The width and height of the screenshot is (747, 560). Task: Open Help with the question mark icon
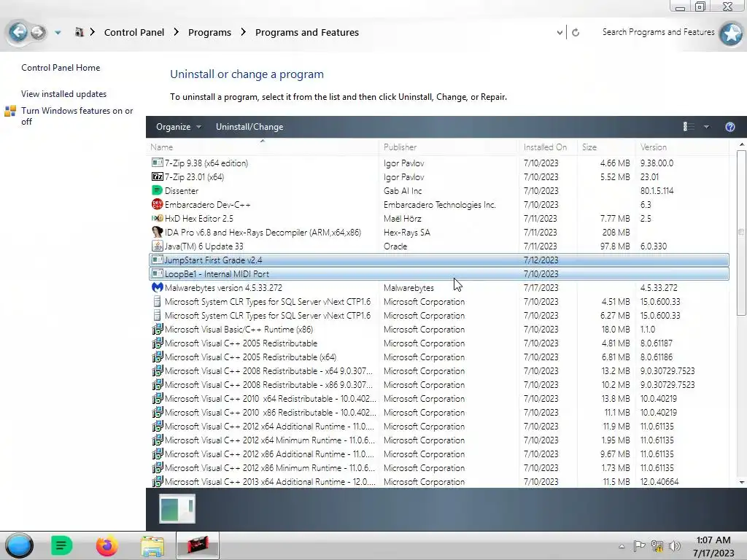tap(729, 127)
